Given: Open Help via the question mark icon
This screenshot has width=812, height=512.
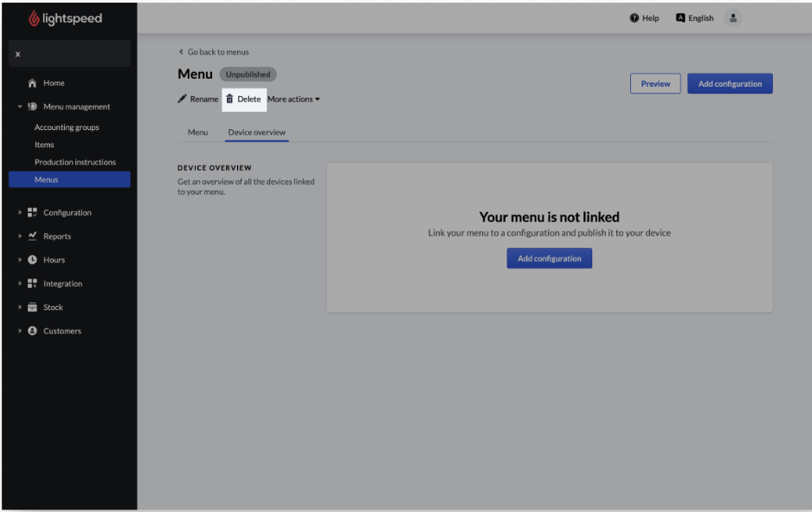Looking at the screenshot, I should pos(635,18).
